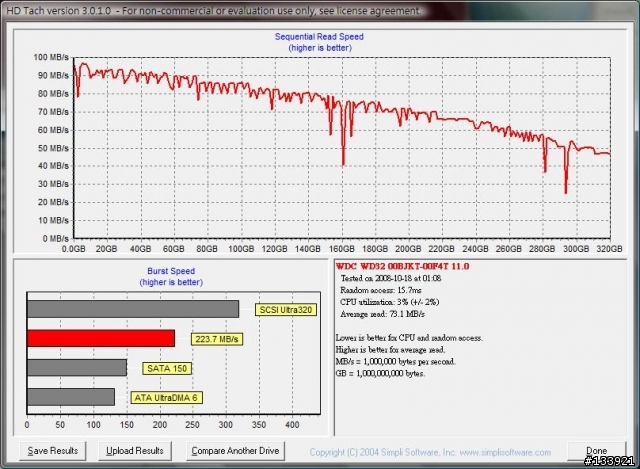Viewport: 640px width, 469px height.
Task: Click the SCSI Ultra320 gray bar
Action: tap(133, 309)
